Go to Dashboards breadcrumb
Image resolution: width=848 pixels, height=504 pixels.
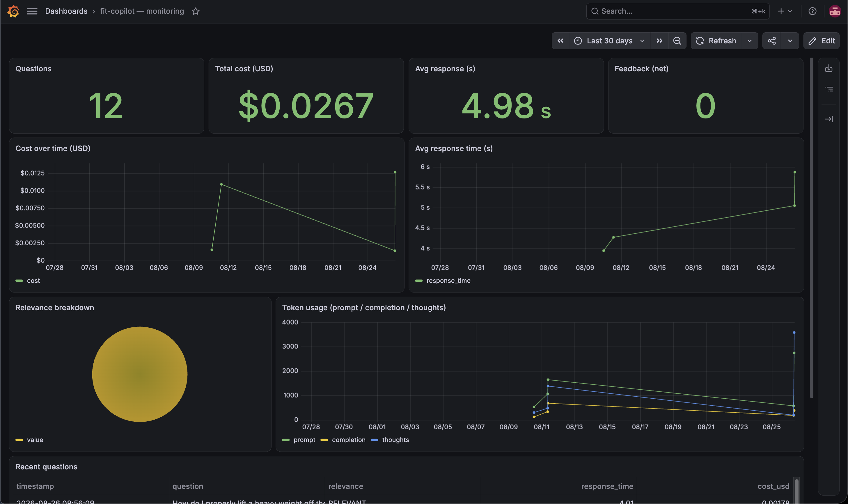pyautogui.click(x=66, y=11)
